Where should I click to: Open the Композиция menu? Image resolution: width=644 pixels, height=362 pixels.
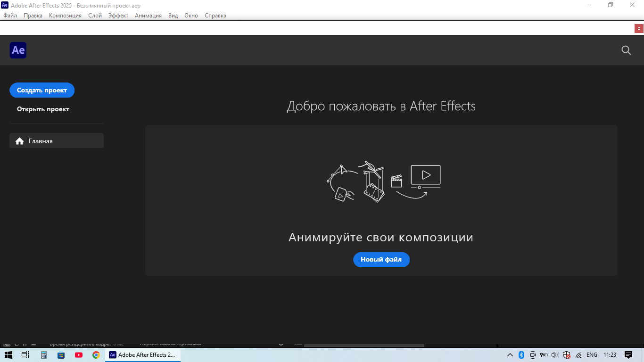click(x=65, y=16)
